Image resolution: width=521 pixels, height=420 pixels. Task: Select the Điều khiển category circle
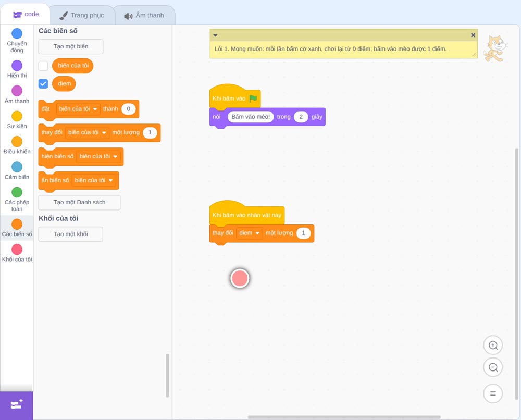pyautogui.click(x=17, y=142)
